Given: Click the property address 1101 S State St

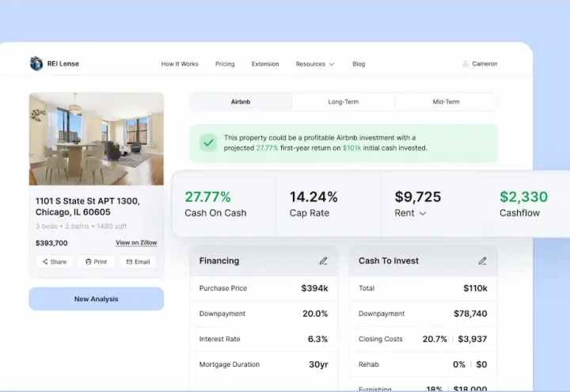Looking at the screenshot, I should 88,207.
